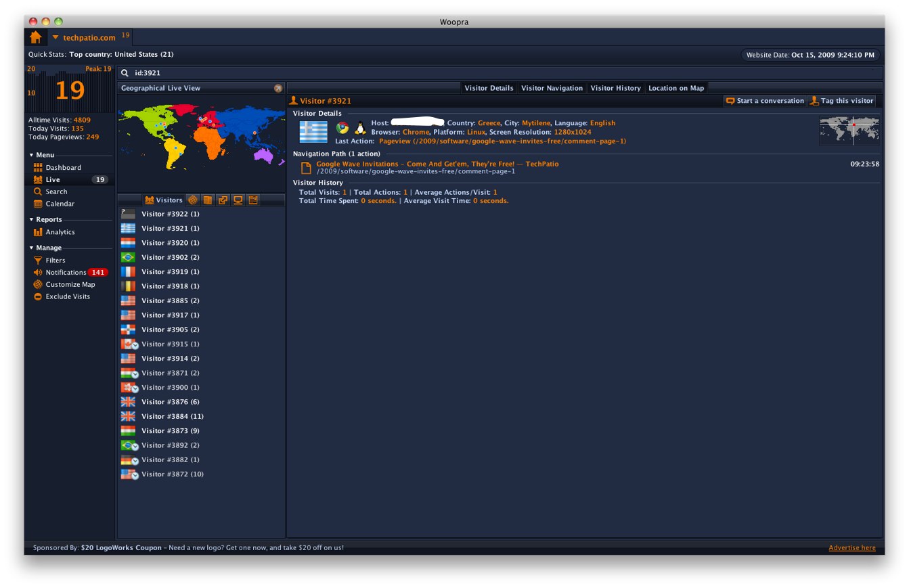Select Visitor #3914 (2) row
Viewport: 909px width, 588px height.
201,359
